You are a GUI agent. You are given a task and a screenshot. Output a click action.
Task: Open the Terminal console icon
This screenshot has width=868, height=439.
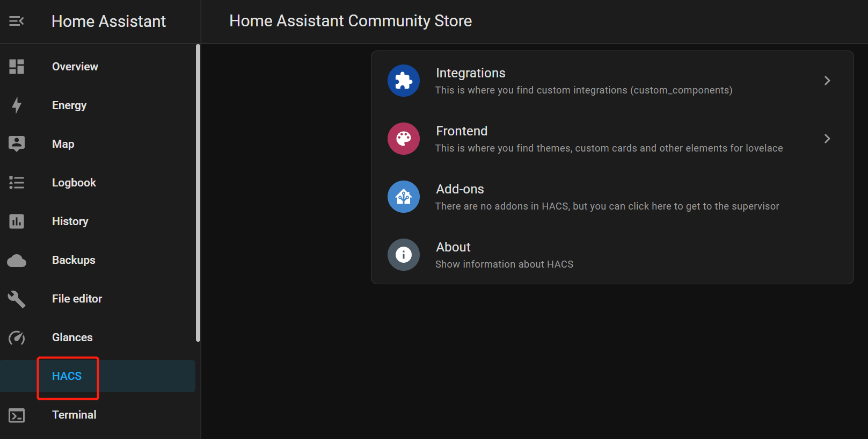click(17, 415)
